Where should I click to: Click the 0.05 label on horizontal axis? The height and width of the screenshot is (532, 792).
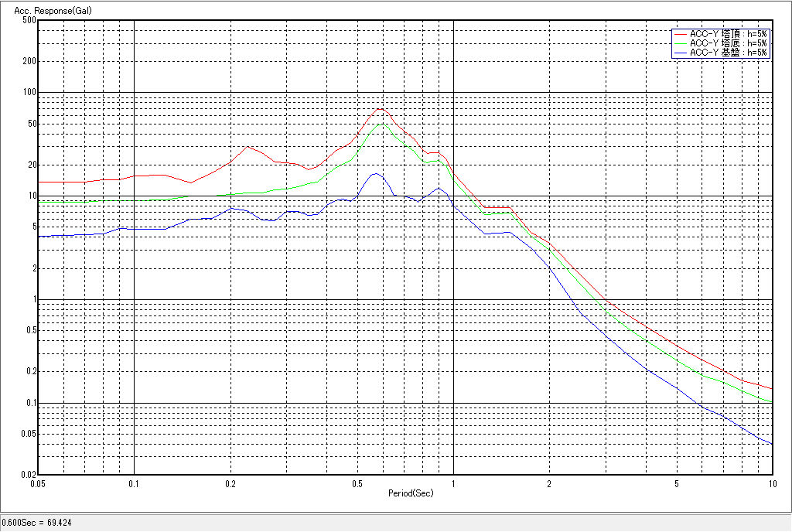[x=37, y=483]
